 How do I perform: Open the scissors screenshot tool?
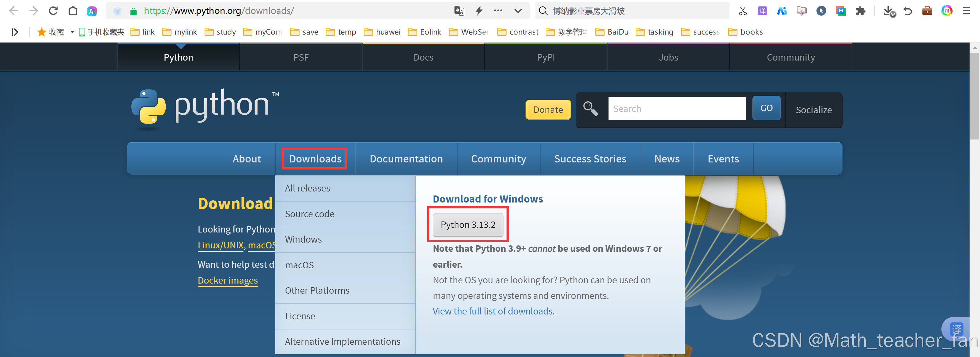743,11
